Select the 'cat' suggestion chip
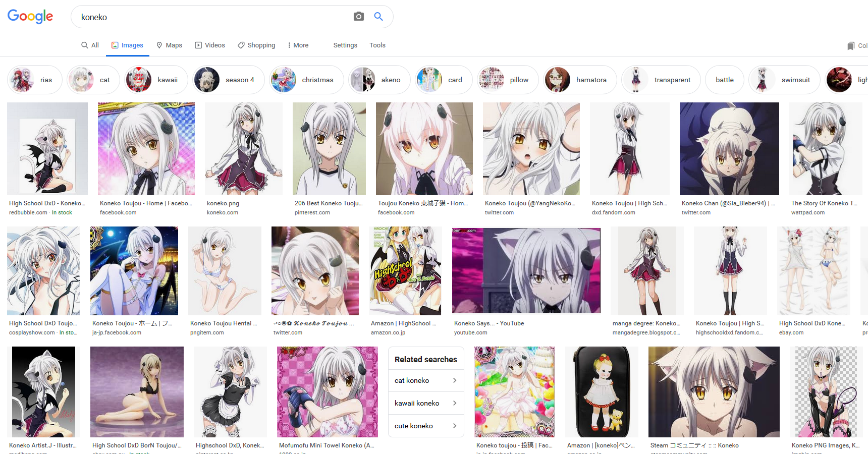The image size is (868, 454). (93, 80)
